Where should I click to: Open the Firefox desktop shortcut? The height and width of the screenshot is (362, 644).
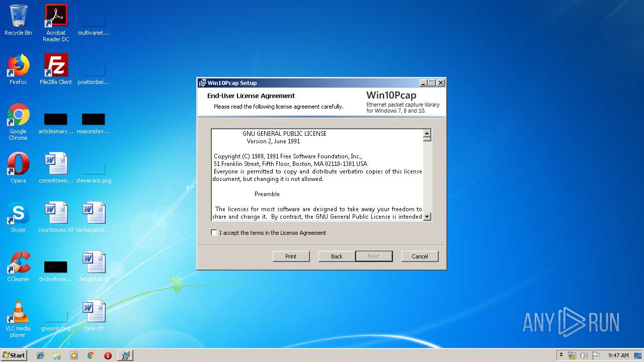[18, 69]
